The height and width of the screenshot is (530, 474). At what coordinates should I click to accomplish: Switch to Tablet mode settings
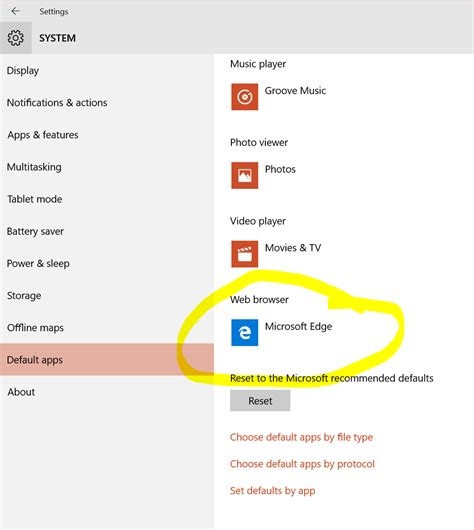tap(107, 199)
